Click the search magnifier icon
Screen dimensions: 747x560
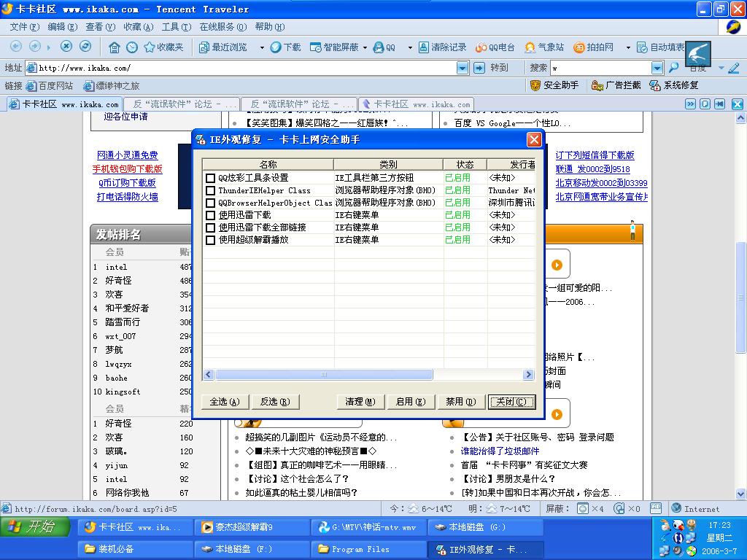pos(673,68)
